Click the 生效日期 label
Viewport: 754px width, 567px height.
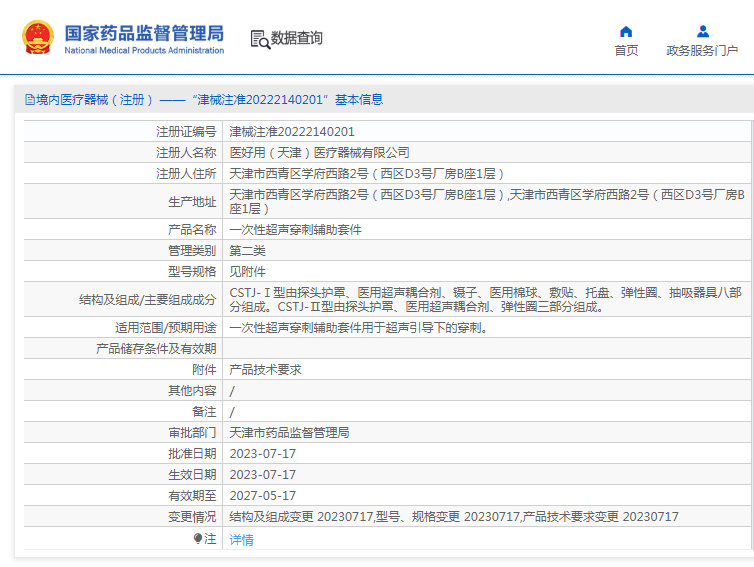click(x=192, y=475)
